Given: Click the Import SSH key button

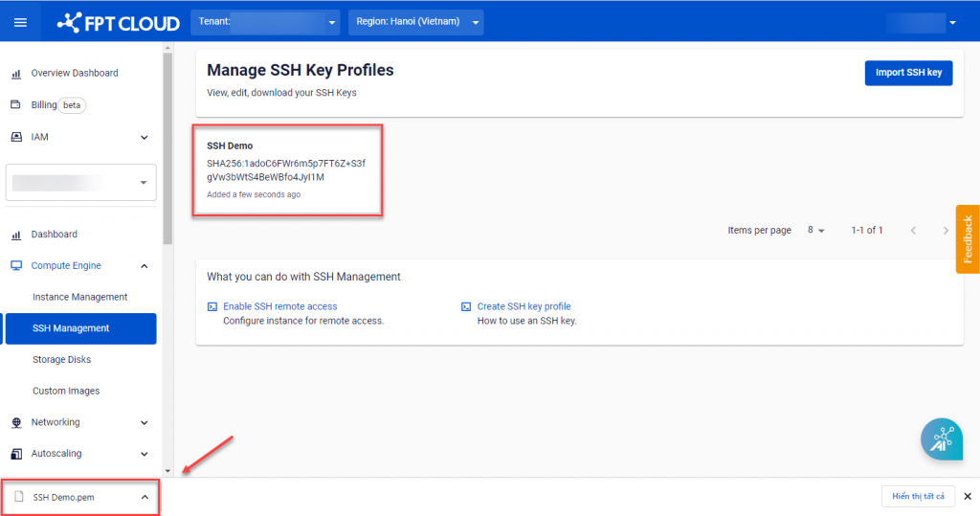Looking at the screenshot, I should coord(908,73).
